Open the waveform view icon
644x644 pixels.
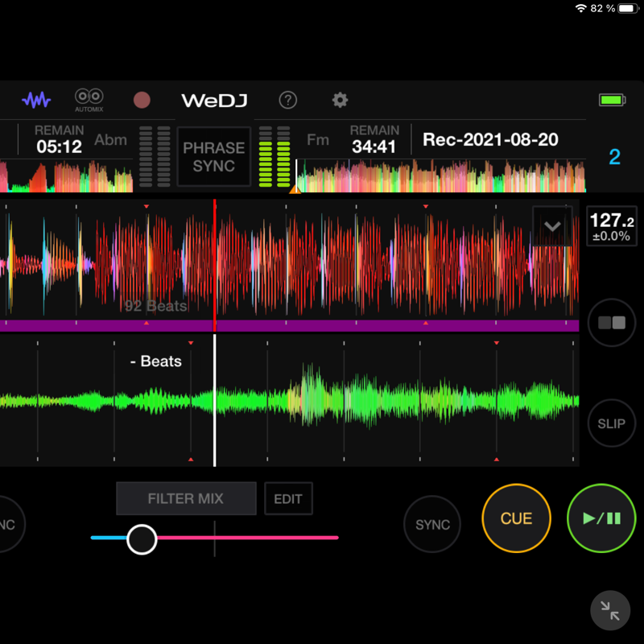click(x=36, y=100)
